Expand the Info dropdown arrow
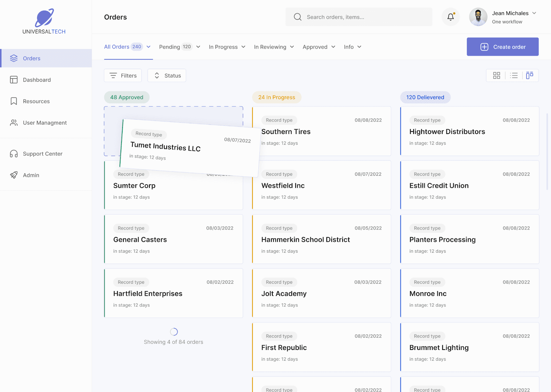This screenshot has height=392, width=551. (x=359, y=47)
